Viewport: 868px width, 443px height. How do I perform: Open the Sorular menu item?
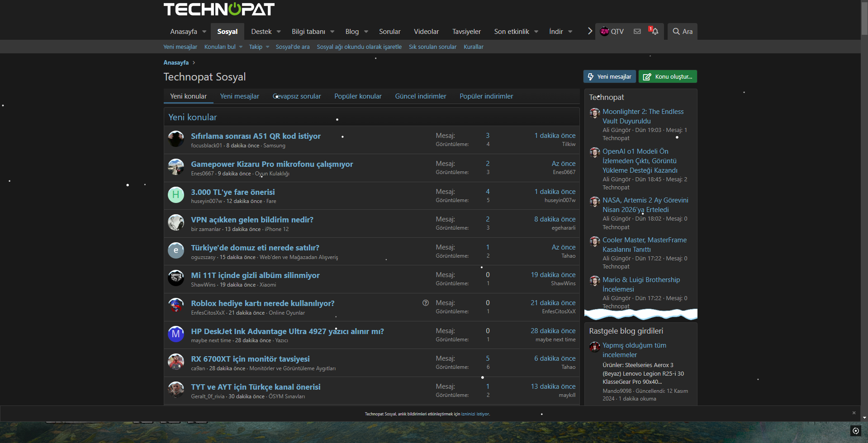tap(390, 32)
